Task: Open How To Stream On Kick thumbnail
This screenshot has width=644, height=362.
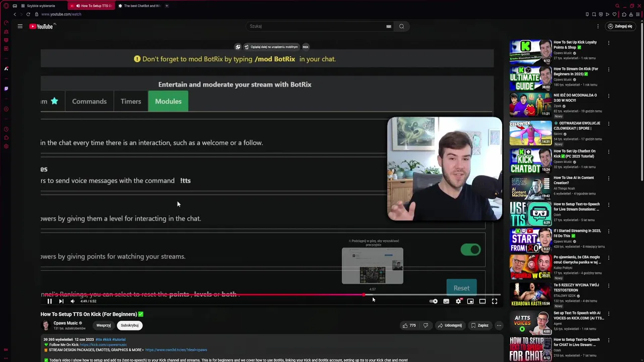Action: [531, 78]
